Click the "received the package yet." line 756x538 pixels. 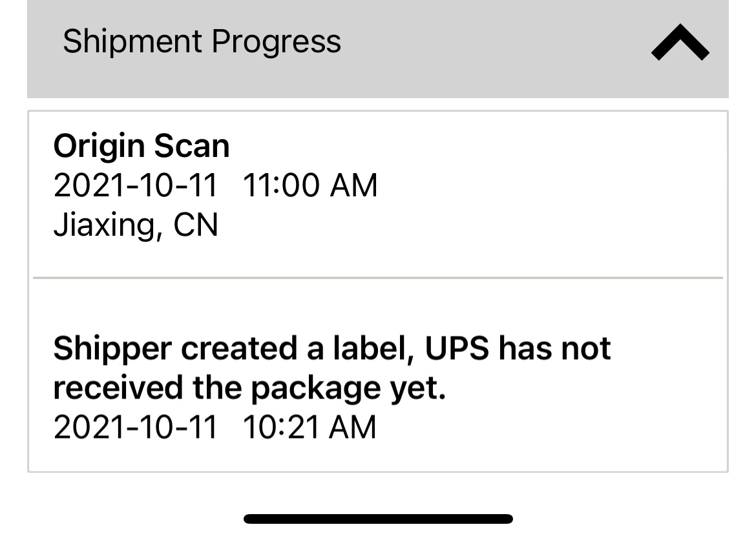coord(249,388)
